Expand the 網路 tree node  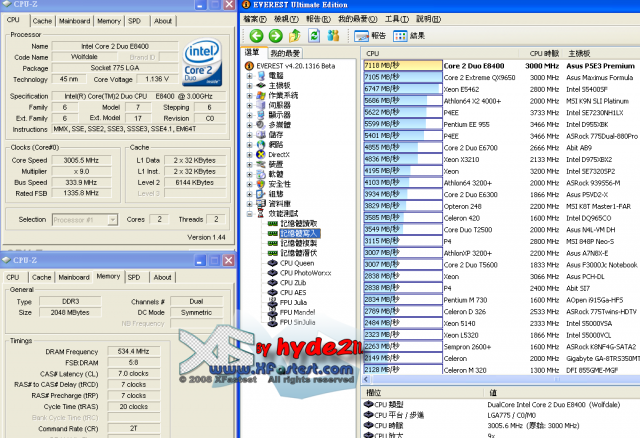pos(249,145)
